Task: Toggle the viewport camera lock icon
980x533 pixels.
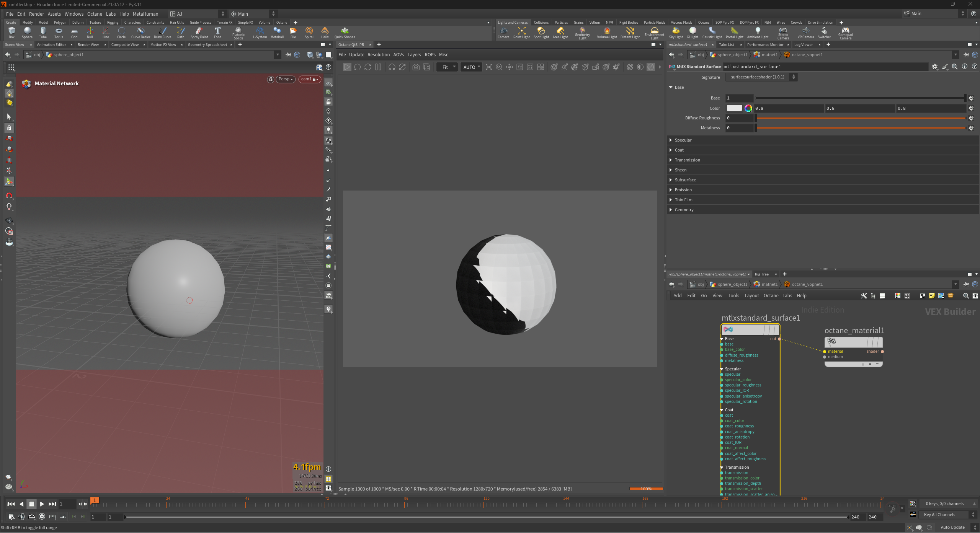Action: [271, 79]
